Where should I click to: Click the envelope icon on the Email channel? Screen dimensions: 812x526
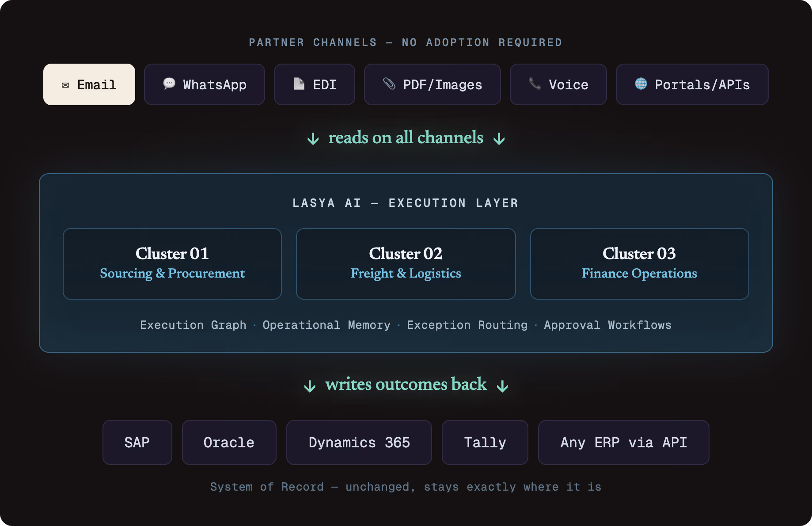[x=65, y=85]
